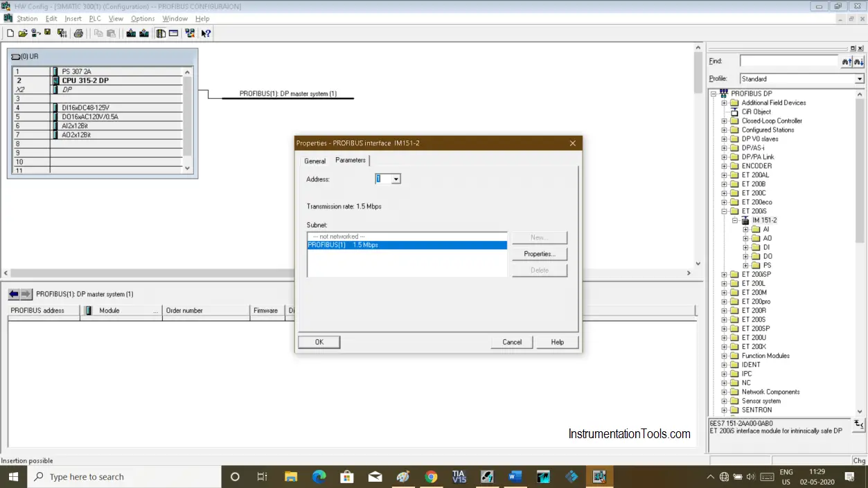Expand the Closed-Loop Controller folder

725,120
